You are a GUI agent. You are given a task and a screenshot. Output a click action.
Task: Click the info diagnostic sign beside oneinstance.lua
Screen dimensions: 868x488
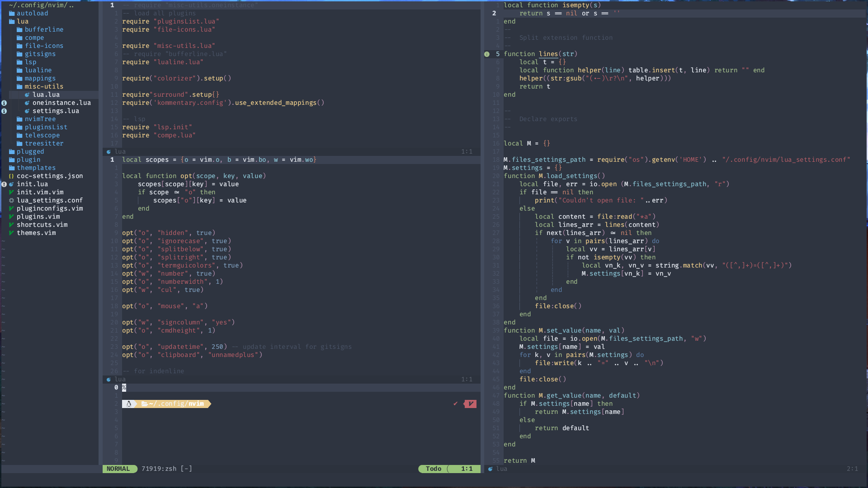[4, 103]
